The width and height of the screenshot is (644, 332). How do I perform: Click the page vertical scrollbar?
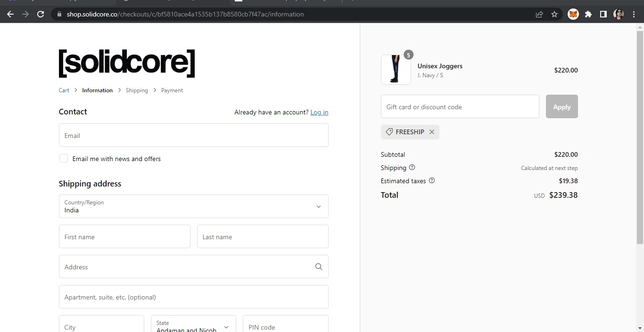pos(640,137)
